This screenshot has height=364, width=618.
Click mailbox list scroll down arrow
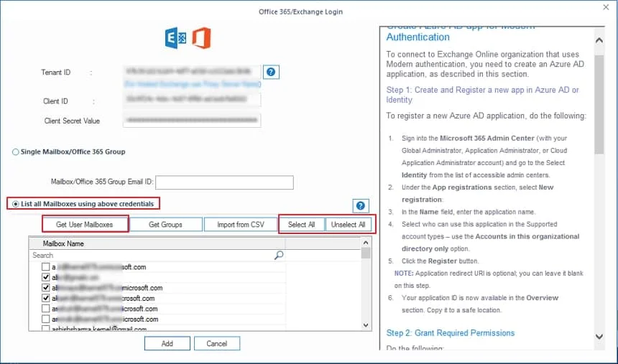pos(366,325)
